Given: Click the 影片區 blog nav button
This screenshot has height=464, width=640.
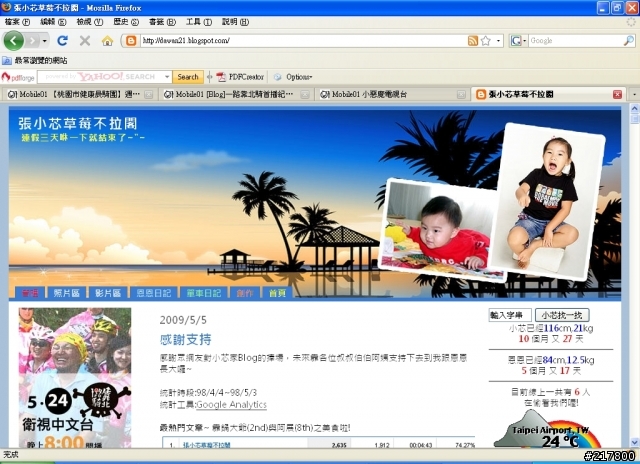Looking at the screenshot, I should point(108,293).
